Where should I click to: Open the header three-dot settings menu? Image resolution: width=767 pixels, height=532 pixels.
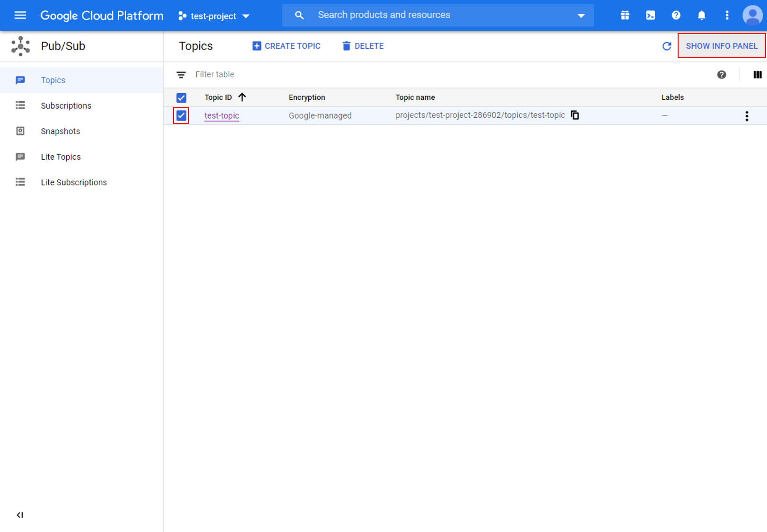pos(727,15)
